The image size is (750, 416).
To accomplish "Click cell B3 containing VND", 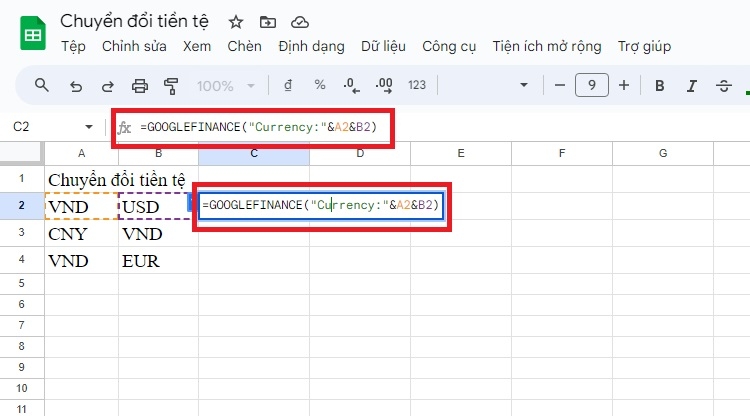I will (x=158, y=233).
